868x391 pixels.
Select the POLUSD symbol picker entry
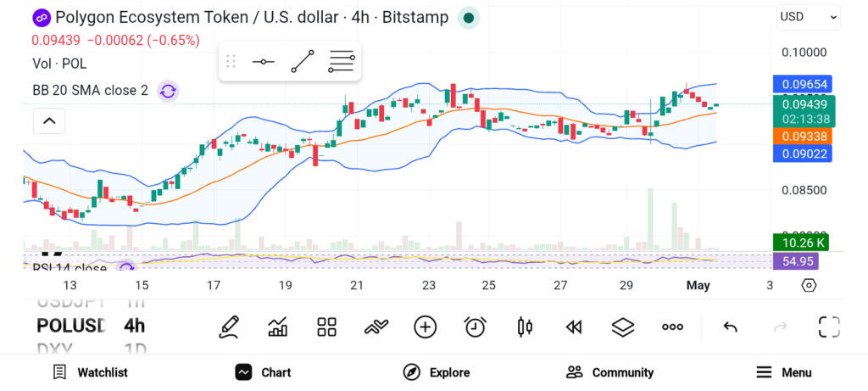(71, 326)
